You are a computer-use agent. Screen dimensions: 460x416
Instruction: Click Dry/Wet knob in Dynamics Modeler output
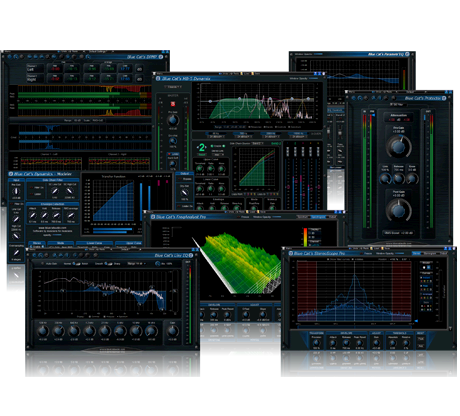pos(184,193)
